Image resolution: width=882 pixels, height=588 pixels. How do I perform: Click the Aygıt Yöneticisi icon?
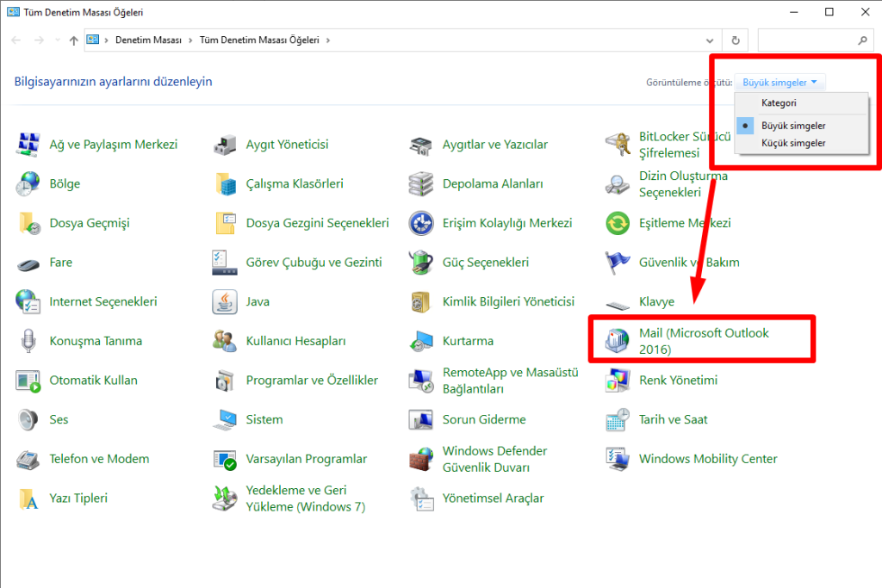(225, 145)
